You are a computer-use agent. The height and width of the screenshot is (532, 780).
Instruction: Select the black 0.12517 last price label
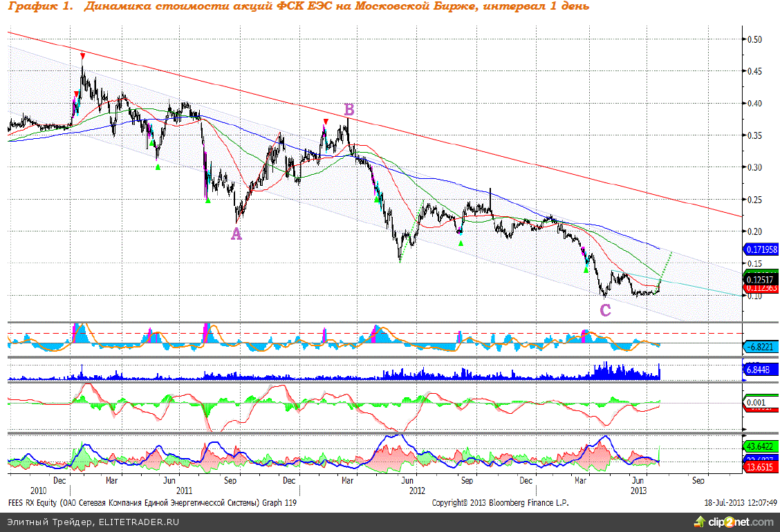point(761,279)
